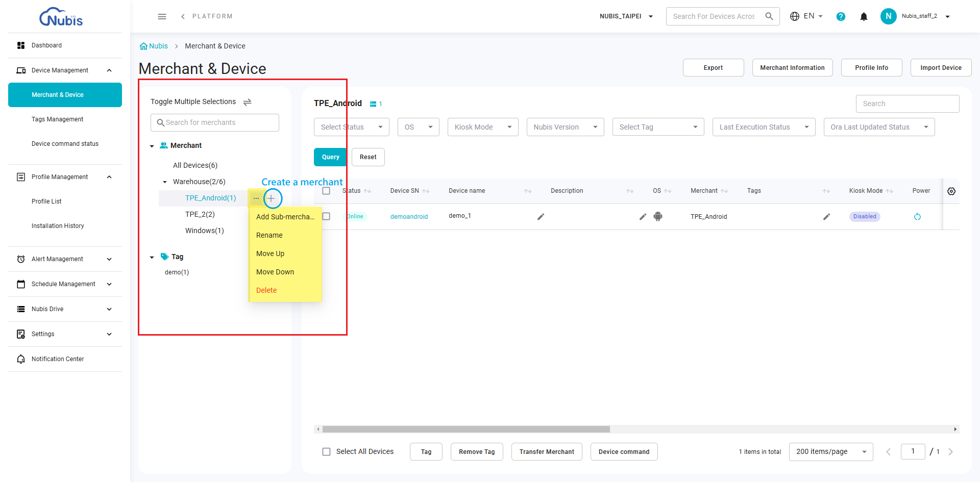Image resolution: width=980 pixels, height=482 pixels.
Task: Go back with the Platform chevron
Action: (x=183, y=16)
